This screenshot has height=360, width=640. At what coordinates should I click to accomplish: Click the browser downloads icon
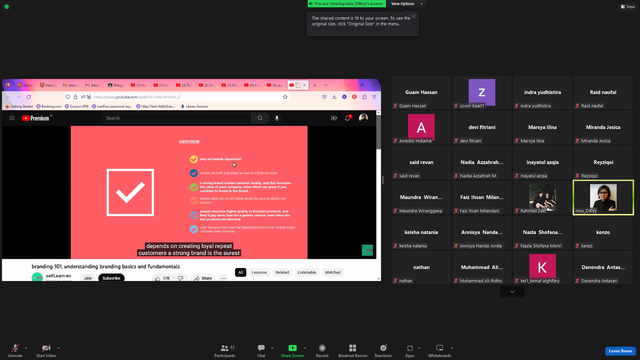click(x=334, y=97)
